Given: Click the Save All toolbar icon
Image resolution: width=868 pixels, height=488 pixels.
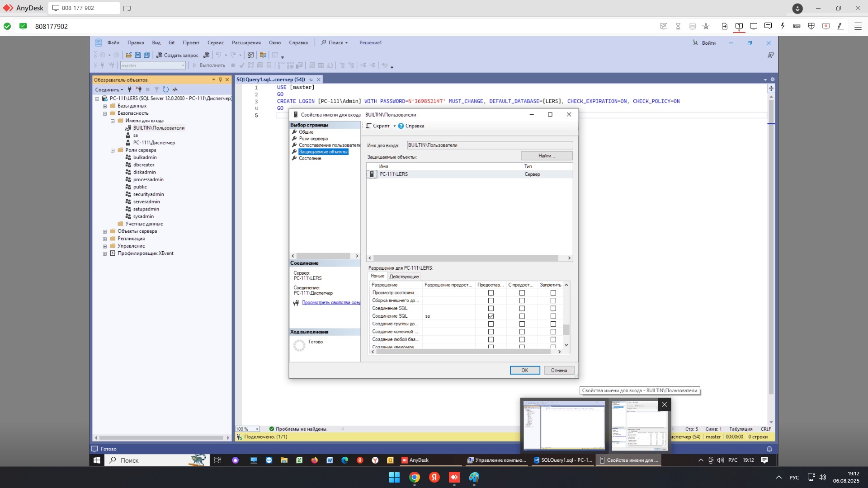Looking at the screenshot, I should click(146, 55).
